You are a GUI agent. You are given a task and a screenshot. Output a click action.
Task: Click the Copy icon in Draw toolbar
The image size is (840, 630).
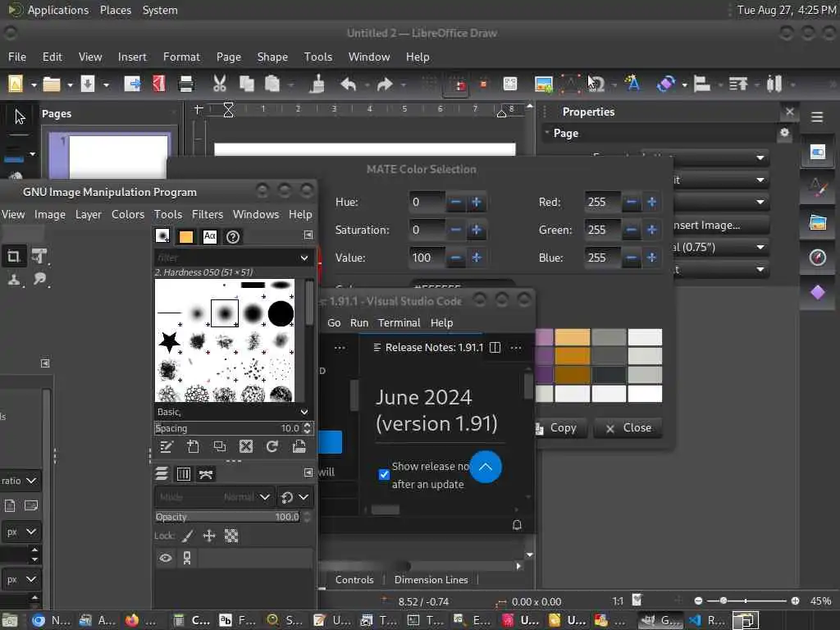click(246, 84)
